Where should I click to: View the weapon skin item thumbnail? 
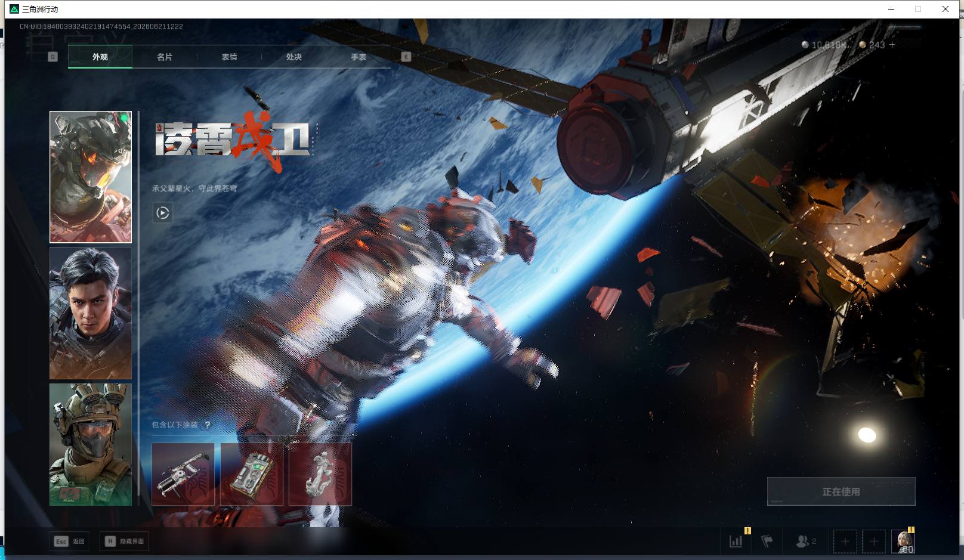[x=183, y=474]
